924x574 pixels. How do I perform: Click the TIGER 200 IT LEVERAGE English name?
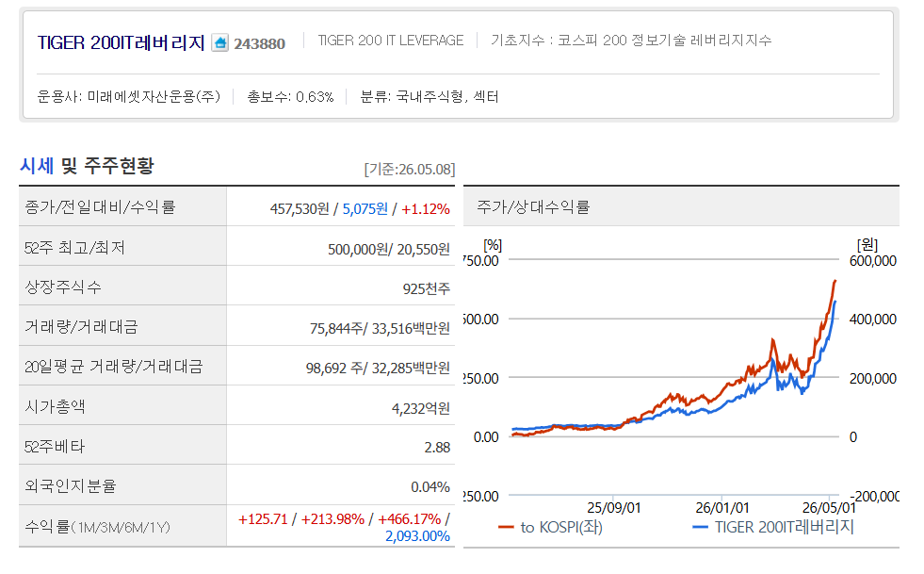pyautogui.click(x=391, y=41)
